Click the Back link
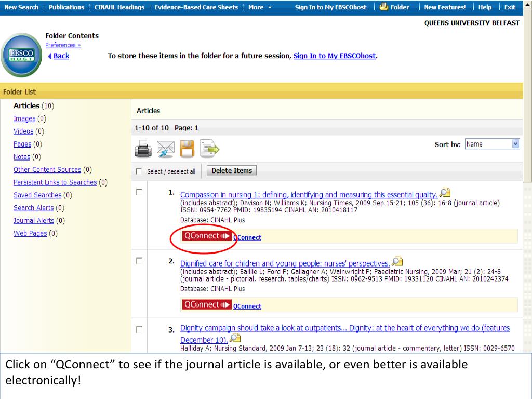 coord(61,56)
